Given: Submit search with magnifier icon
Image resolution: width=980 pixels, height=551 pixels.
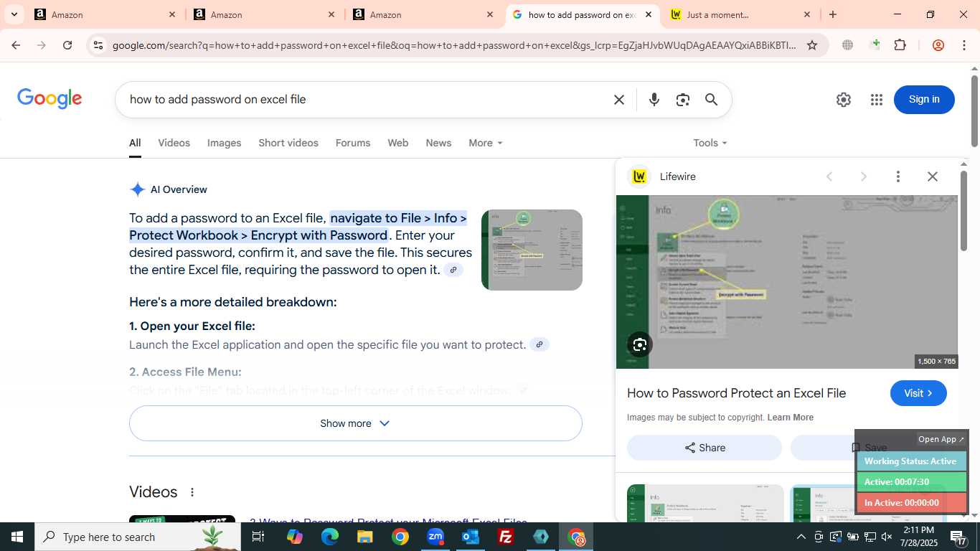Looking at the screenshot, I should pyautogui.click(x=711, y=100).
